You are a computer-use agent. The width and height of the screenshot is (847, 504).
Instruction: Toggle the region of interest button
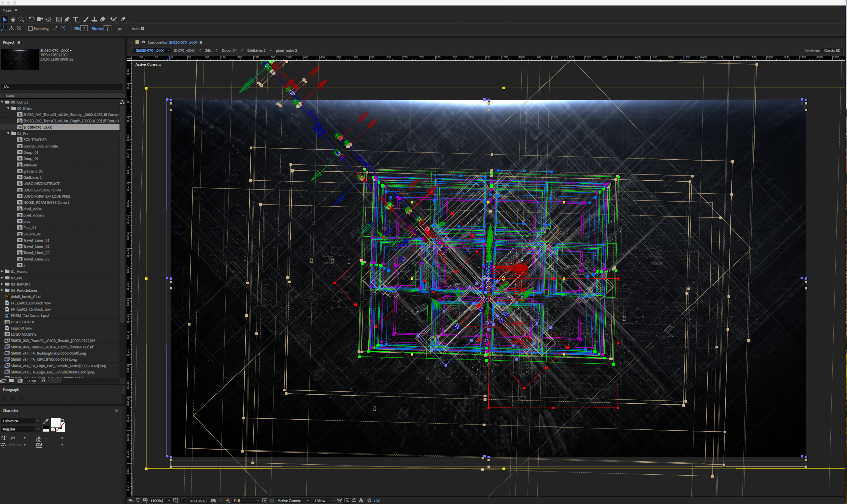265,501
